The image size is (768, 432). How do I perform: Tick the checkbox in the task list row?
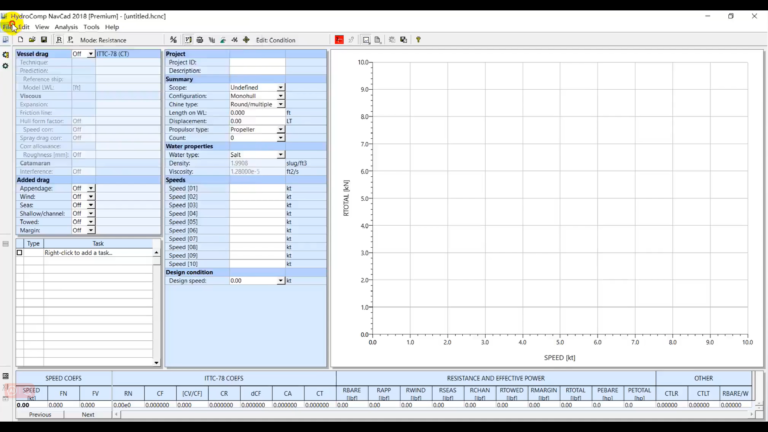click(20, 253)
